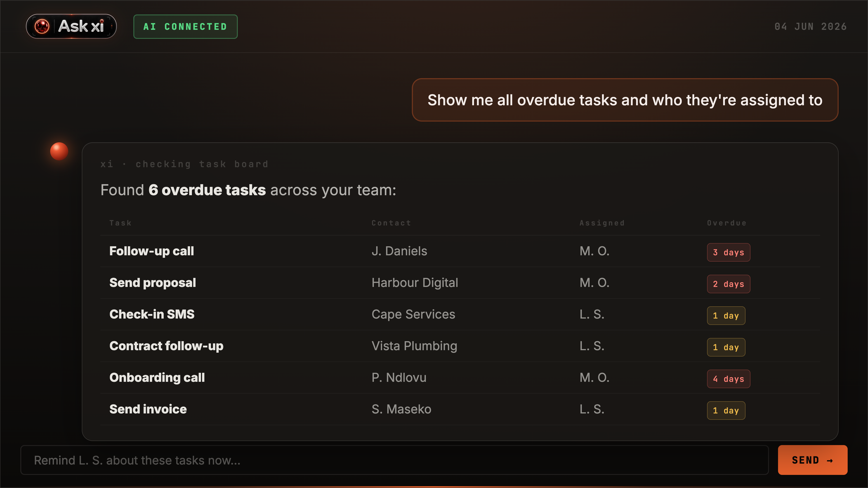This screenshot has height=488, width=868.
Task: Click the 'Found 6 overdue tasks' summary text
Action: [x=248, y=190]
